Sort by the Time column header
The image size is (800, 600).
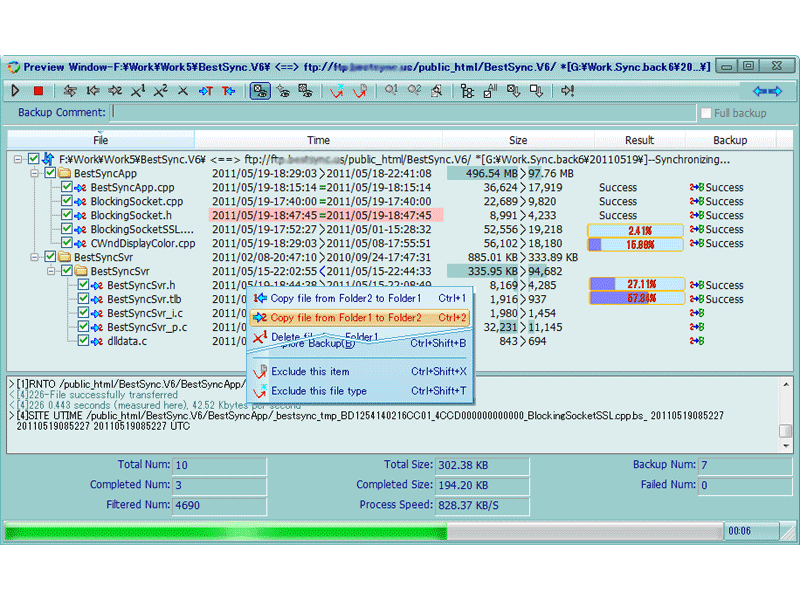[318, 140]
